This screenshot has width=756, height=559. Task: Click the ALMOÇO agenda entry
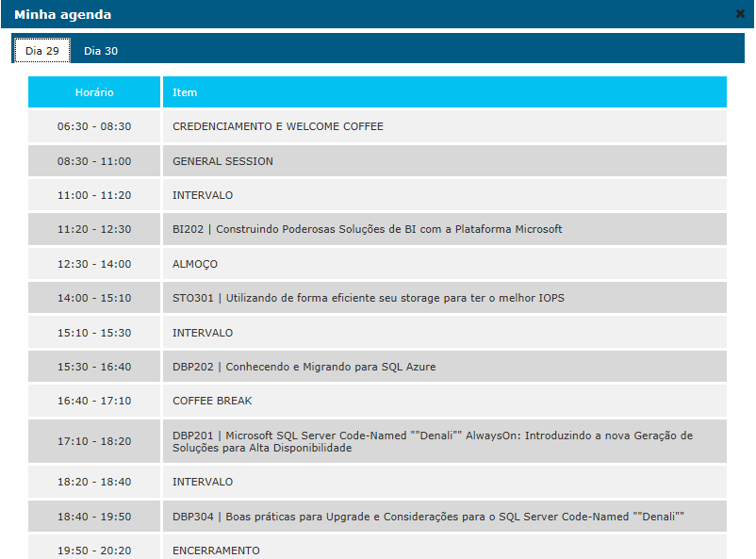[195, 264]
